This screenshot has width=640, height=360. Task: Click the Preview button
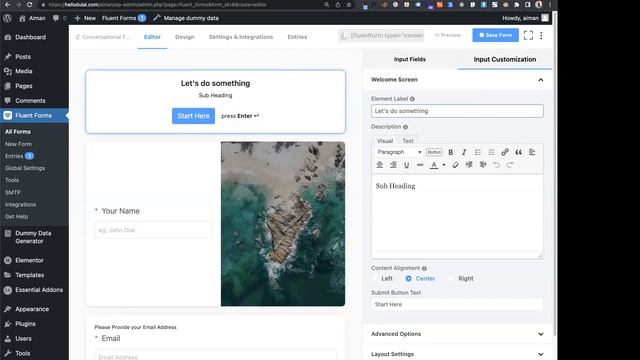click(x=448, y=35)
